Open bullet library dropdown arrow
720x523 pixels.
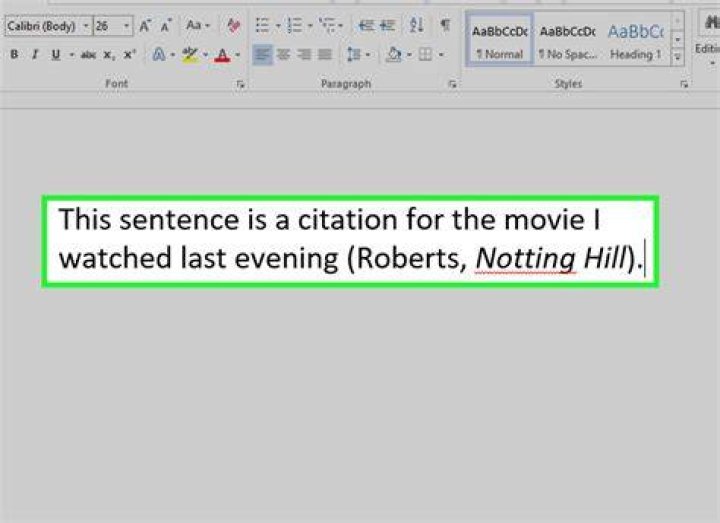pos(278,26)
